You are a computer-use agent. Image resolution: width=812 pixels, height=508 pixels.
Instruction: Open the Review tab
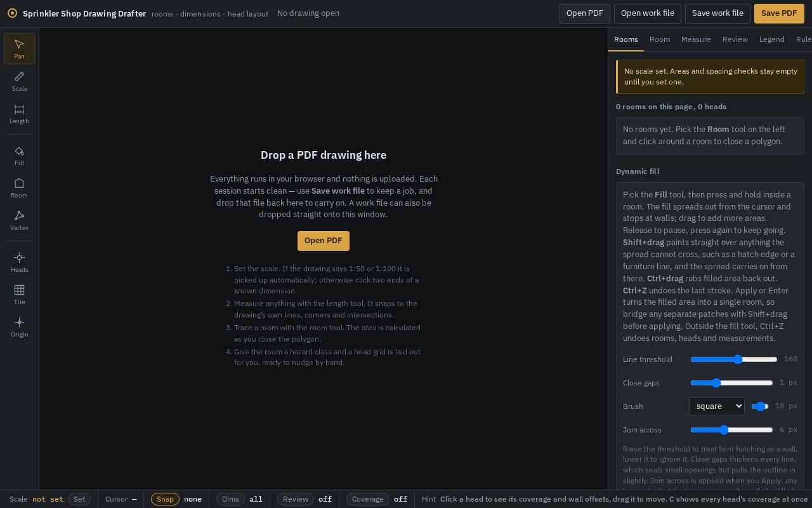(x=735, y=39)
